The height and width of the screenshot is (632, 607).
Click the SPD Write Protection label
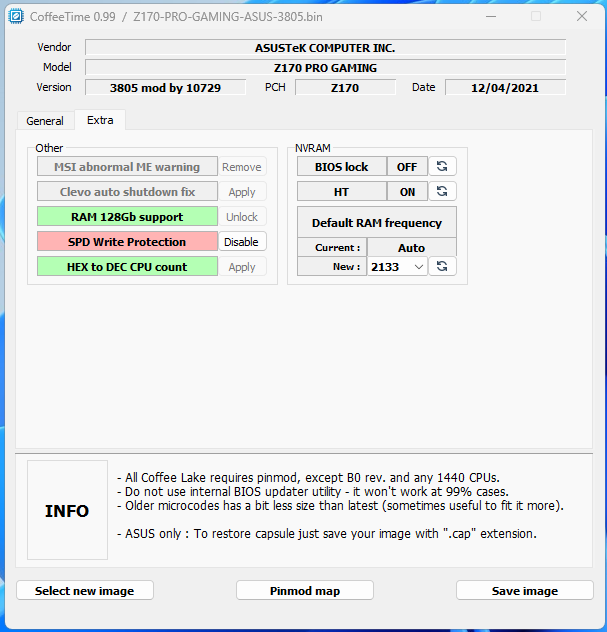tap(127, 242)
